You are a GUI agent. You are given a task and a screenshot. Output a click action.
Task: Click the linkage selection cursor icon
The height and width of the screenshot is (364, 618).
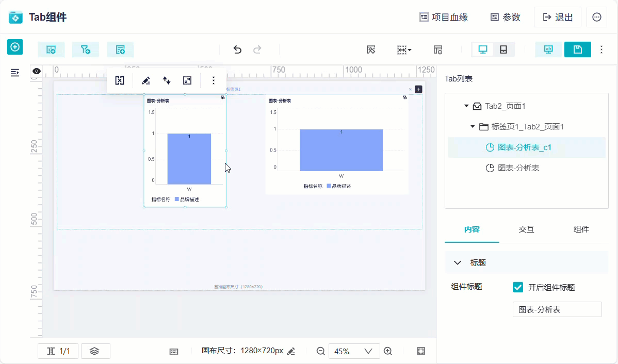tap(371, 49)
